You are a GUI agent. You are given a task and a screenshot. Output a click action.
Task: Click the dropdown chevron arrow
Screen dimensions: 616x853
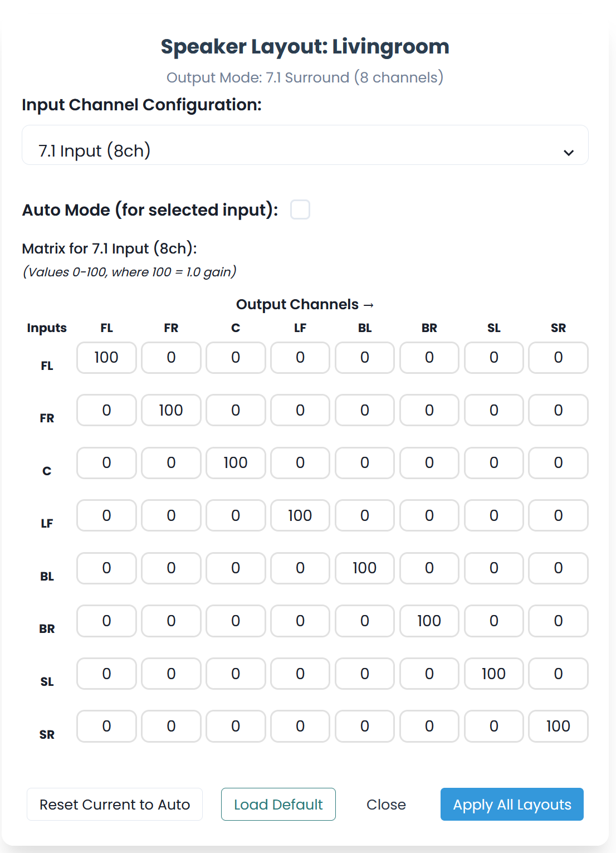568,153
